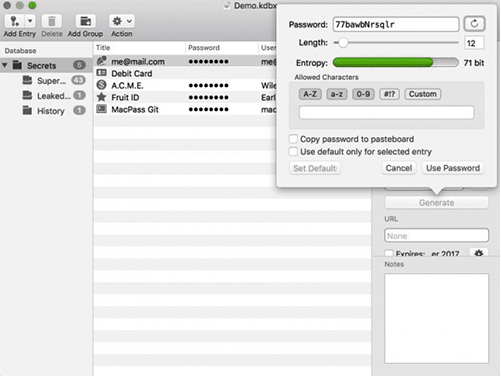The image size is (501, 376).
Task: Open the Action gear menu
Action: coord(122,21)
